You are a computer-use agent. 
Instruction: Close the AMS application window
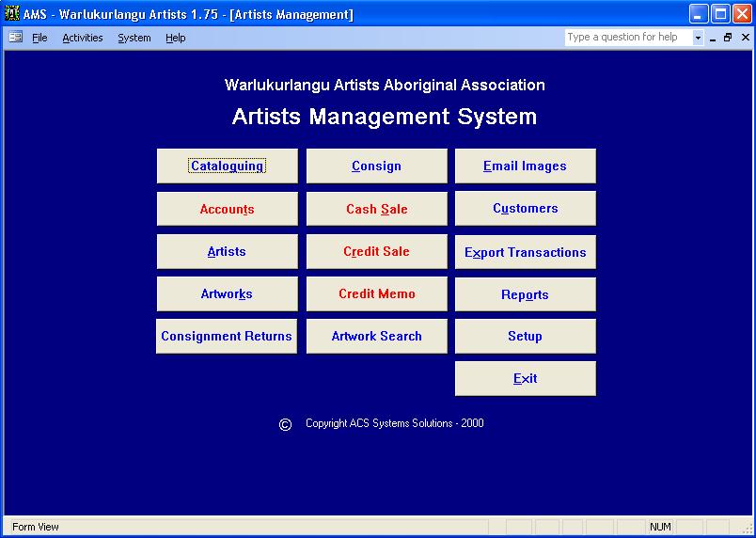click(742, 13)
